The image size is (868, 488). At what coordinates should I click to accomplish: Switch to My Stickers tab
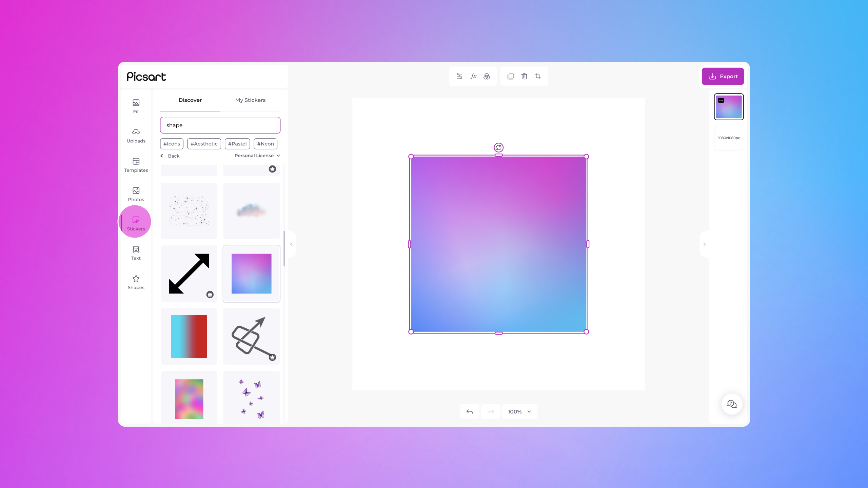pyautogui.click(x=250, y=100)
